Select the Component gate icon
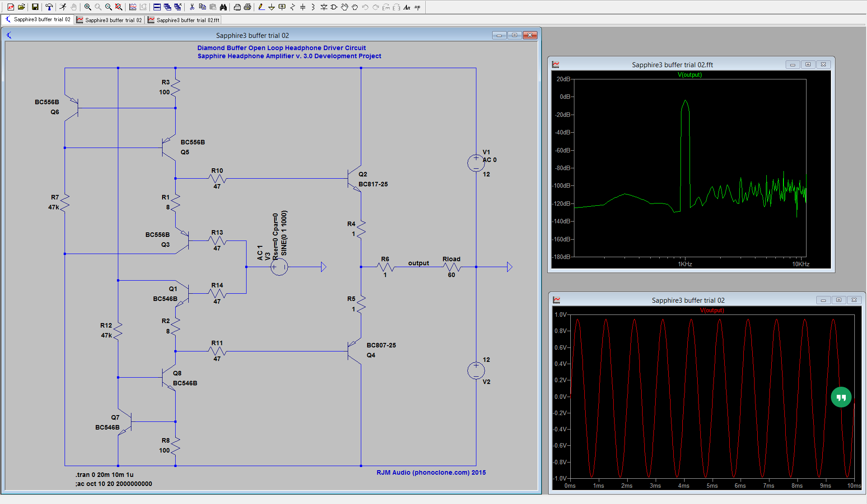 tap(334, 7)
